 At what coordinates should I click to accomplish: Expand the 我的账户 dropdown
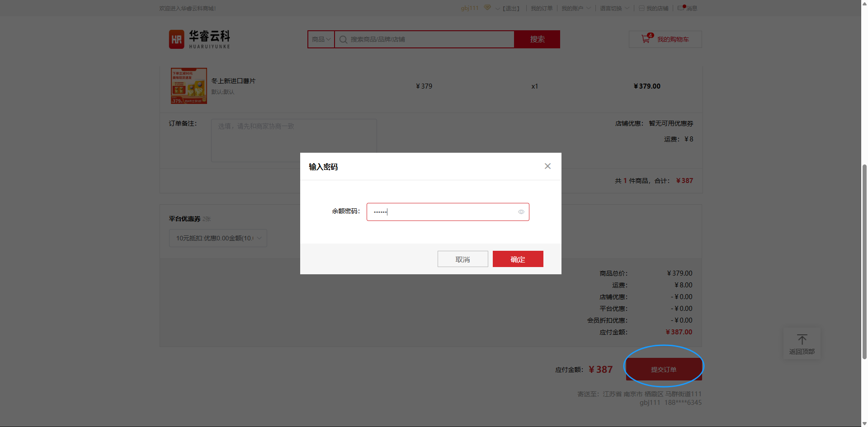click(576, 8)
